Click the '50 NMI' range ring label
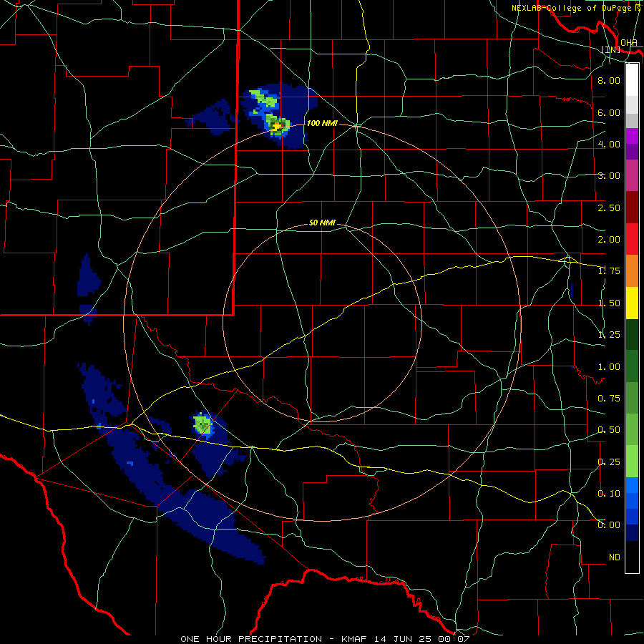644x644 pixels. (322, 223)
